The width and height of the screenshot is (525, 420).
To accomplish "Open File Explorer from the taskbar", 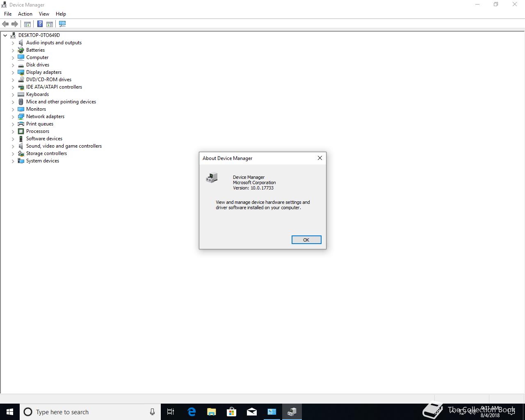I will click(x=212, y=412).
